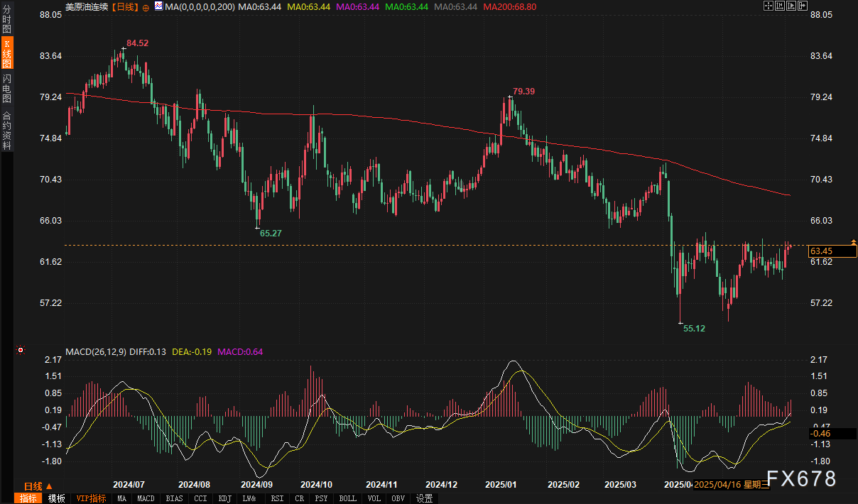Click the VIP指标 button
This screenshot has width=858, height=504.
pos(91,498)
